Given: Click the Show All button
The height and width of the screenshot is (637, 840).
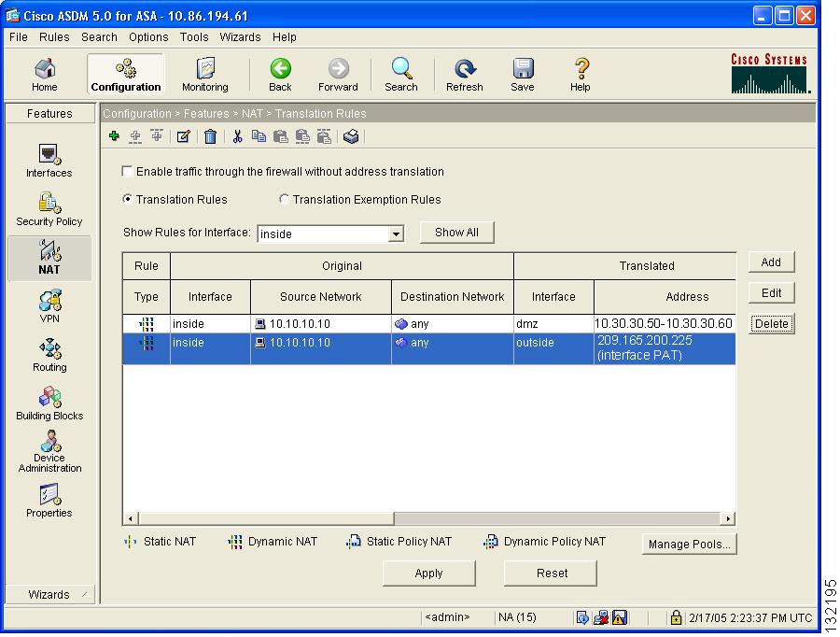Looking at the screenshot, I should pos(457,233).
